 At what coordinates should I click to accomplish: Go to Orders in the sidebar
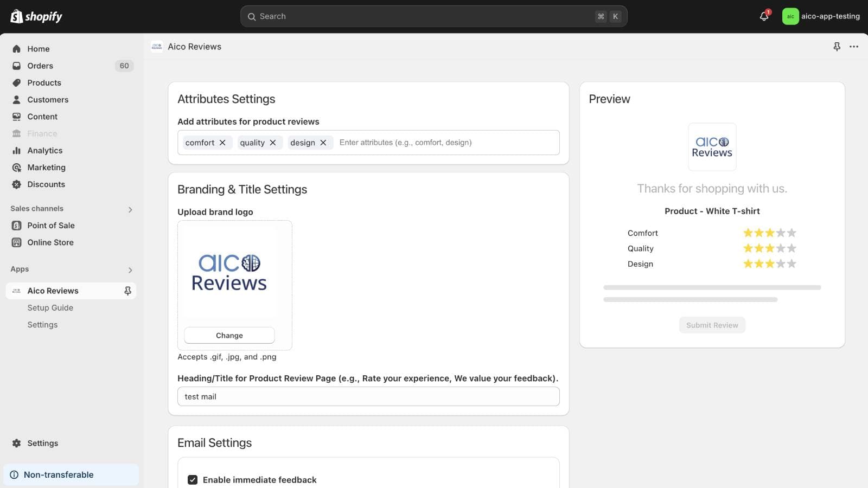pyautogui.click(x=40, y=66)
